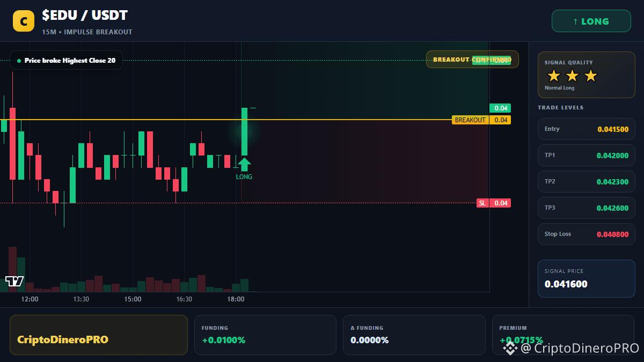This screenshot has width=644, height=362.
Task: Click the first star in Signal Quality
Action: (554, 76)
